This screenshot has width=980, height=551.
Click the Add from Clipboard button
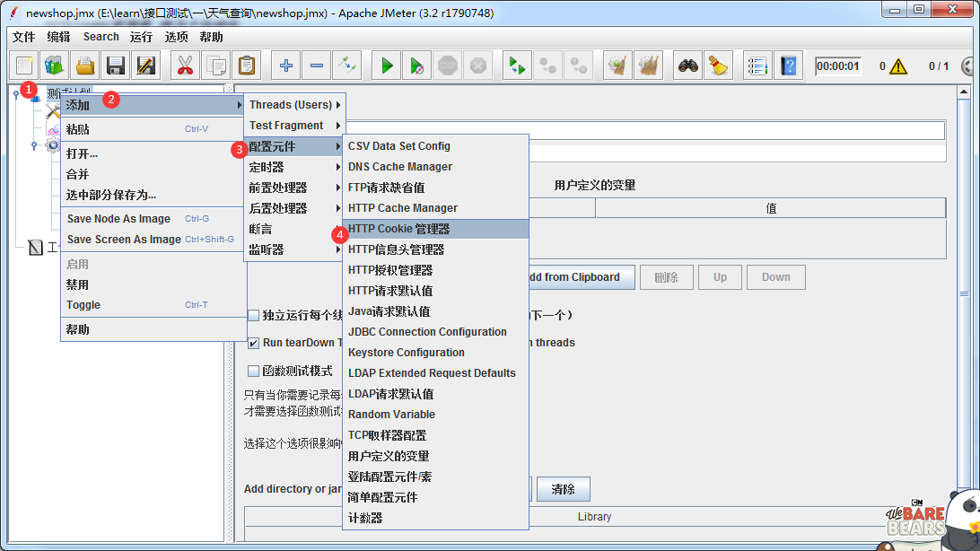(582, 277)
